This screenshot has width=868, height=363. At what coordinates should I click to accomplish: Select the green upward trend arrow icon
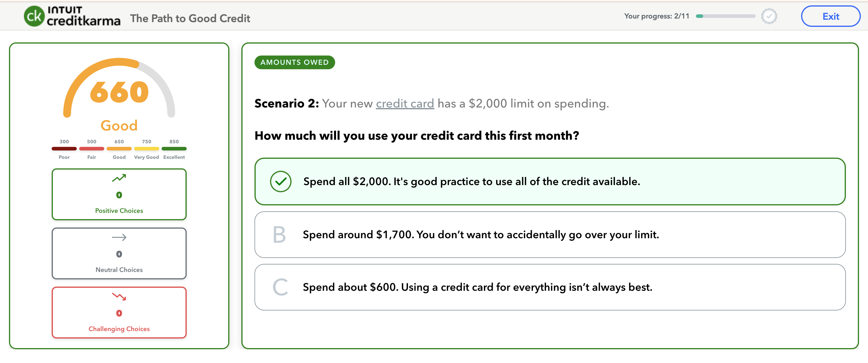tap(119, 178)
